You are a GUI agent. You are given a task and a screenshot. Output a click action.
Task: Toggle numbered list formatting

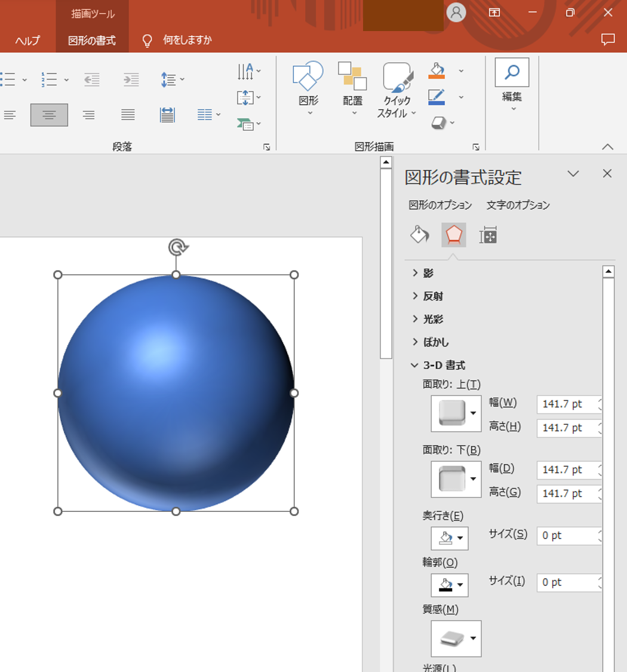[50, 78]
